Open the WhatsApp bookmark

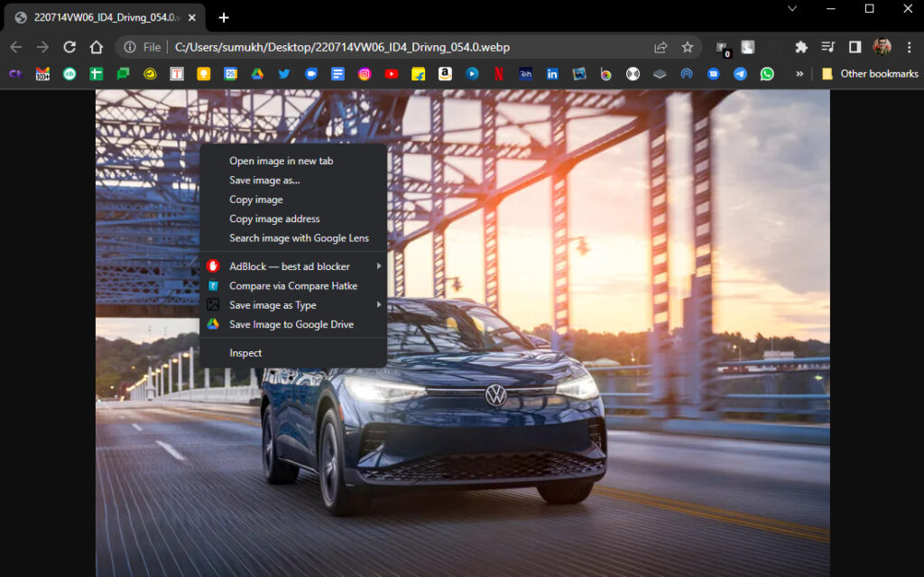click(x=768, y=74)
